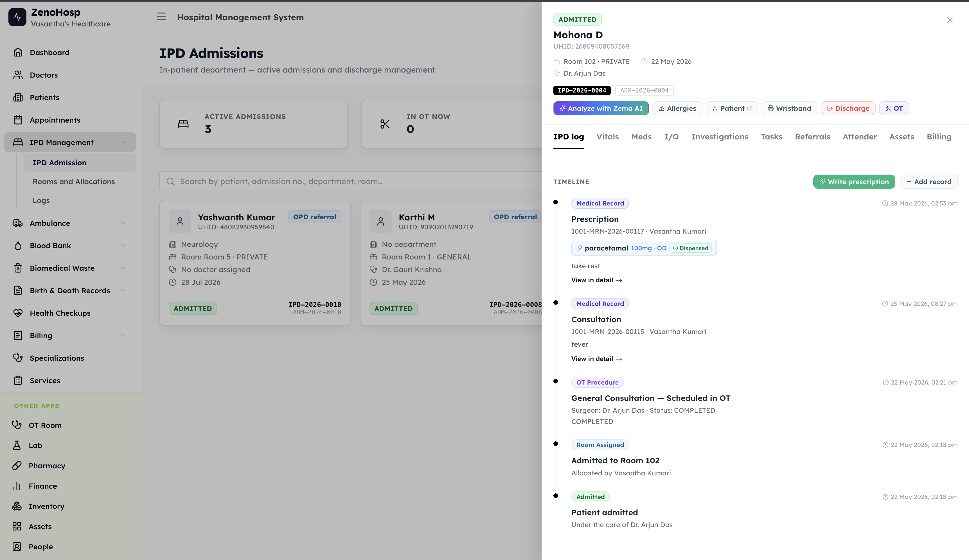Click the scissors icon in In OT Now card
This screenshot has height=560, width=969.
pyautogui.click(x=385, y=124)
